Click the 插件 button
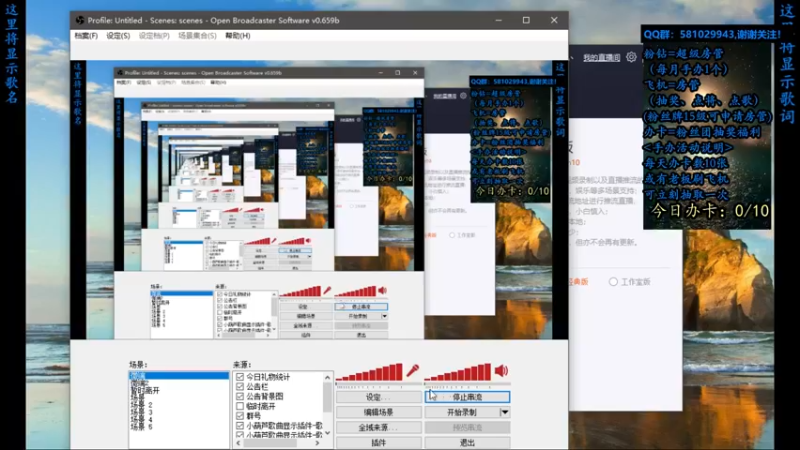 379,442
